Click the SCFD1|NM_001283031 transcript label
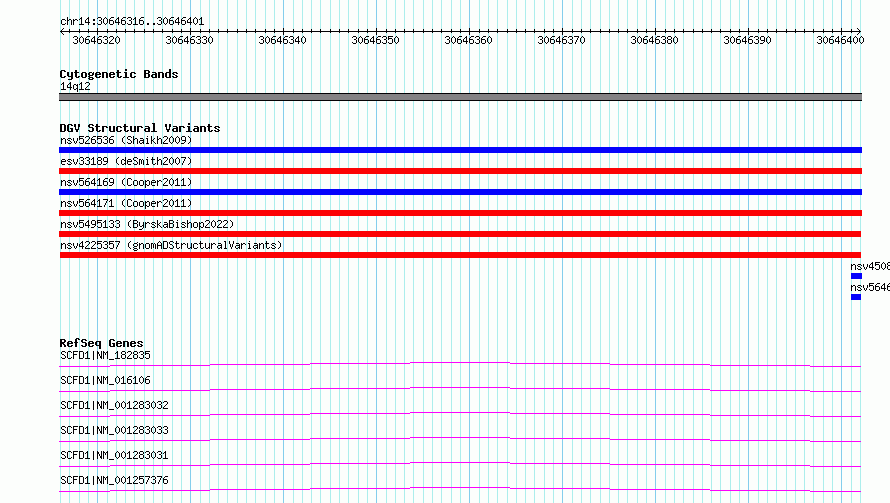 tap(114, 455)
